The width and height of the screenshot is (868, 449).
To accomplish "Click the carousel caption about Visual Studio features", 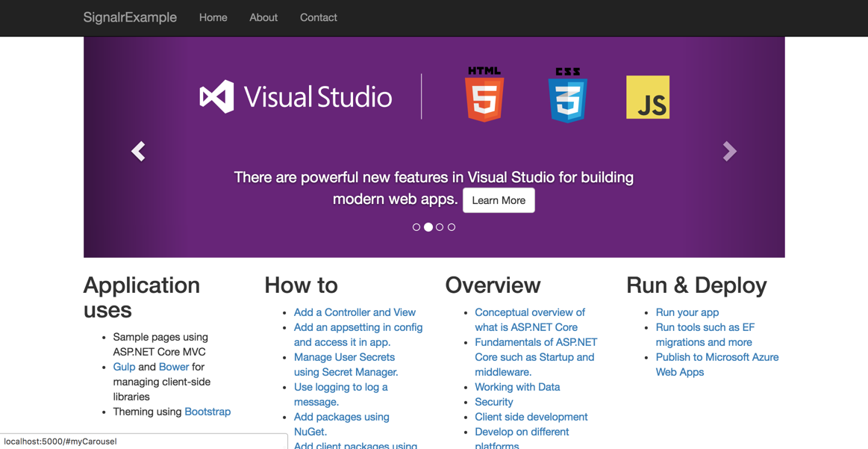I will [x=434, y=188].
